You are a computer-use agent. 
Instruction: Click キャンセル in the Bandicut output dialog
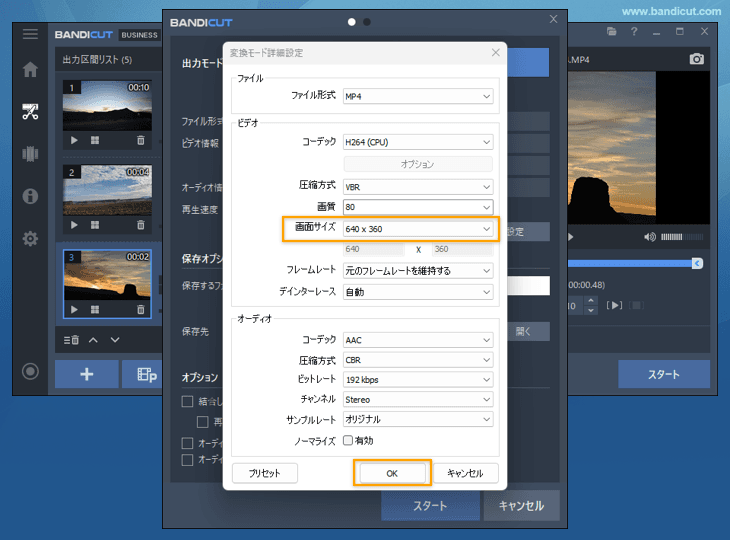521,506
